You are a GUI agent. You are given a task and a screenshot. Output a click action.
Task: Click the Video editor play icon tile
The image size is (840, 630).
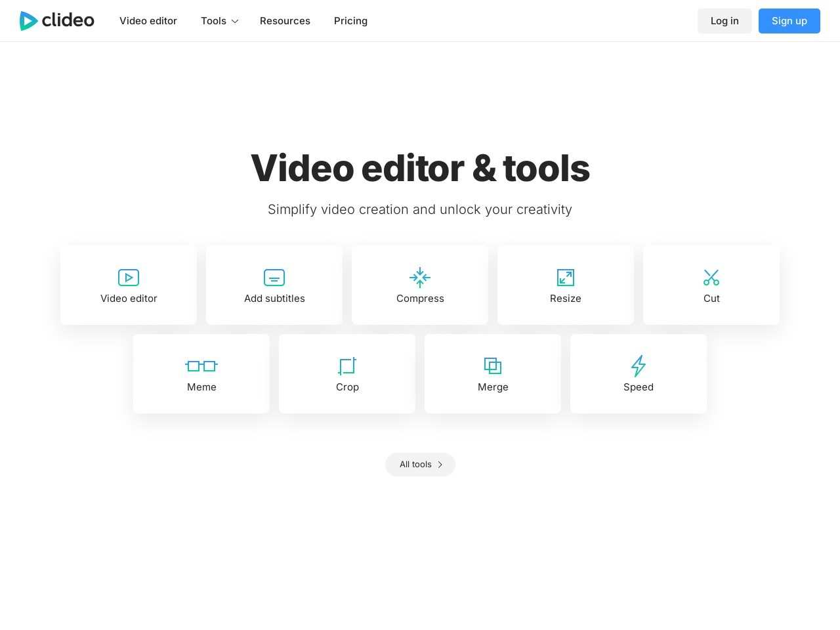click(129, 278)
